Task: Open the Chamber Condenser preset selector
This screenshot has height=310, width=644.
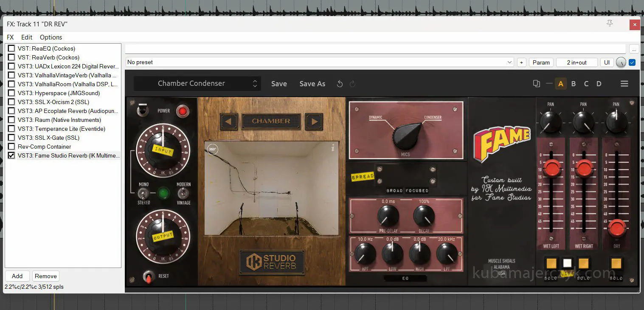Action: [197, 84]
